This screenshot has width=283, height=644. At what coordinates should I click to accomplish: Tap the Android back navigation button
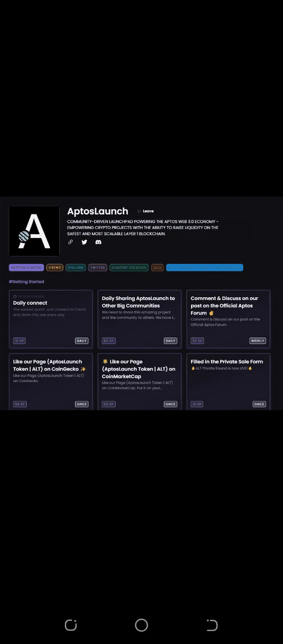click(x=212, y=625)
